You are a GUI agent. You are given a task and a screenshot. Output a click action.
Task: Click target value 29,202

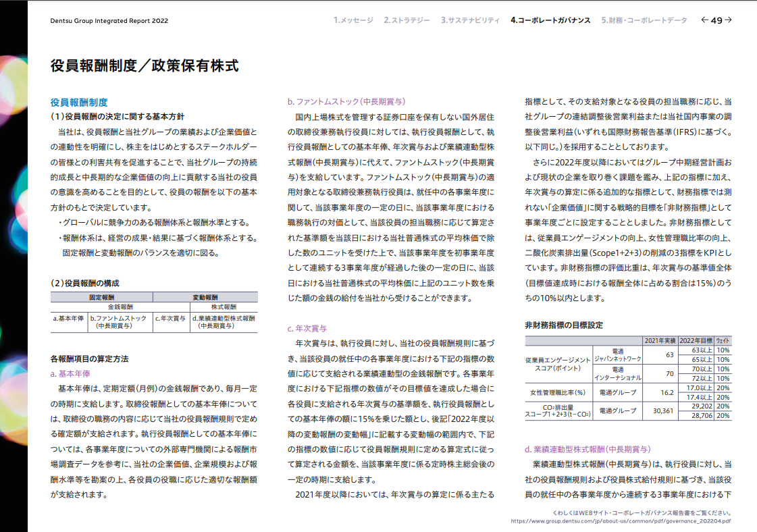coord(702,406)
